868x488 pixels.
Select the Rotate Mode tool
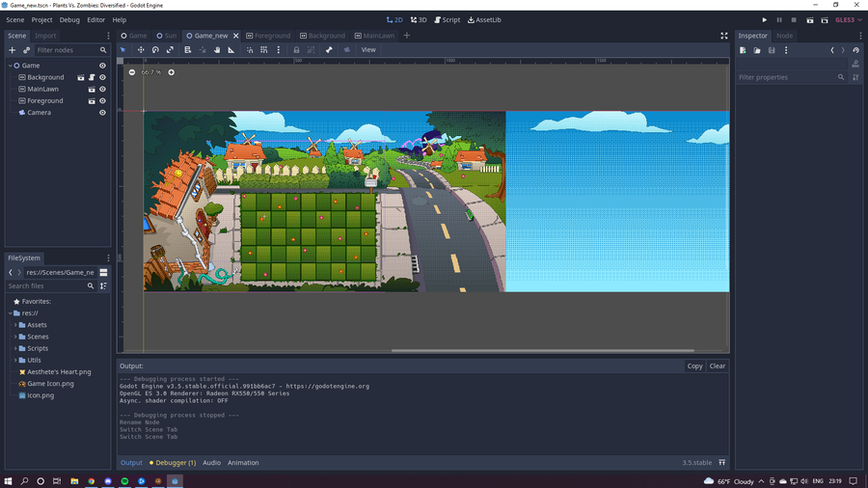[155, 50]
